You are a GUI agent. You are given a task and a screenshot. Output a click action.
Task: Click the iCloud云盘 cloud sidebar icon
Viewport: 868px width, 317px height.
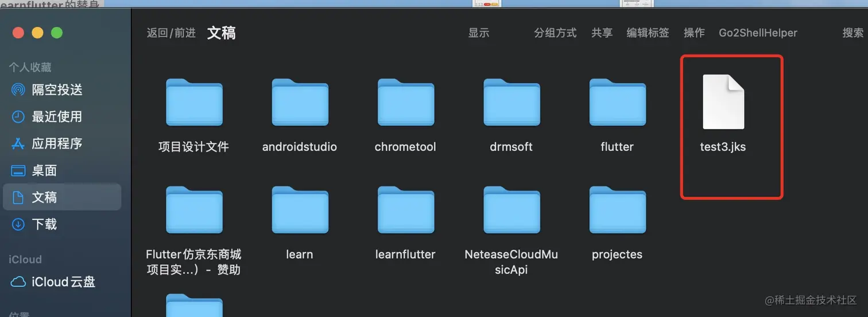click(18, 282)
